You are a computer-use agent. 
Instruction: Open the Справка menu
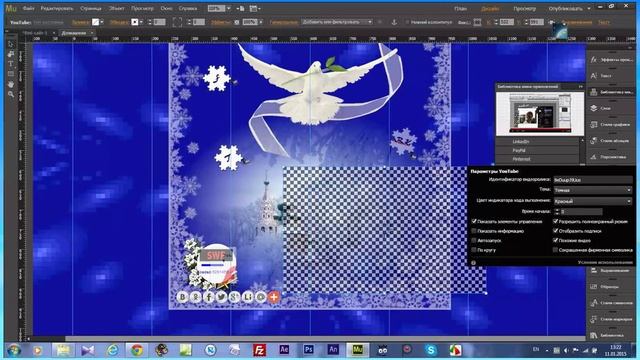(x=188, y=8)
